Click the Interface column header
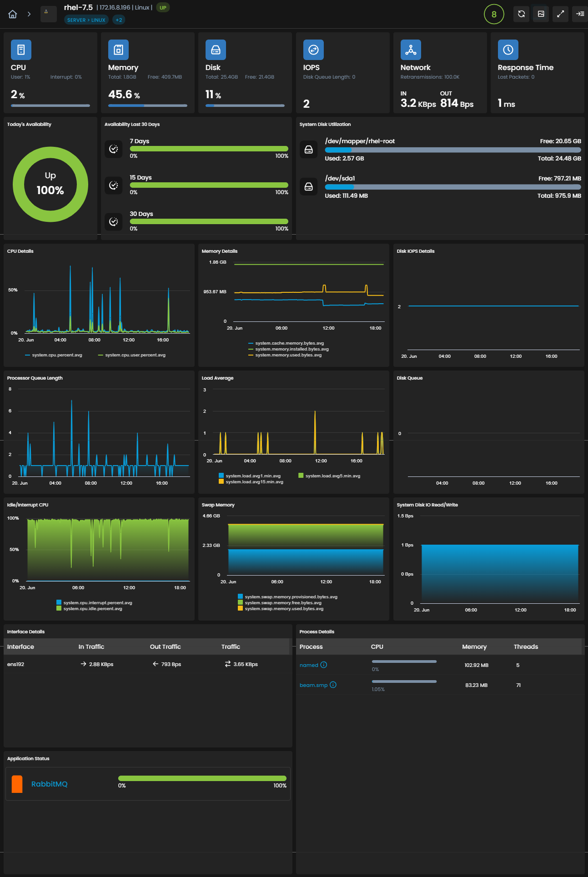This screenshot has width=588, height=877. pos(20,646)
